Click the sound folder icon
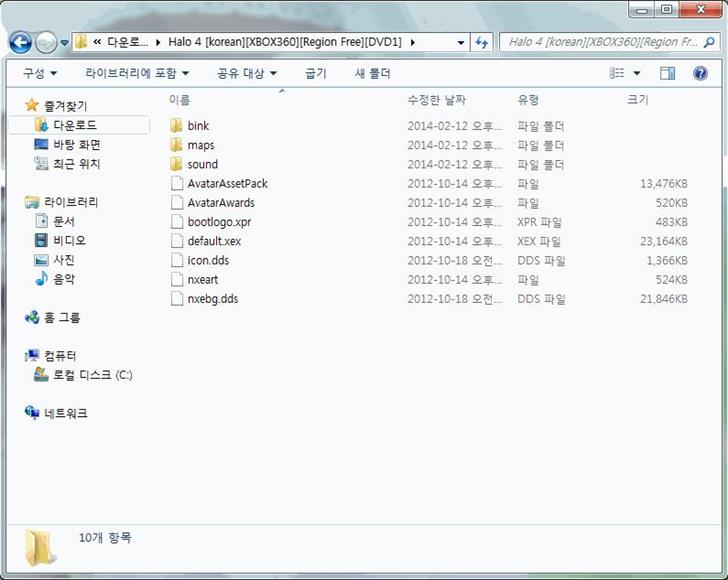 (176, 164)
